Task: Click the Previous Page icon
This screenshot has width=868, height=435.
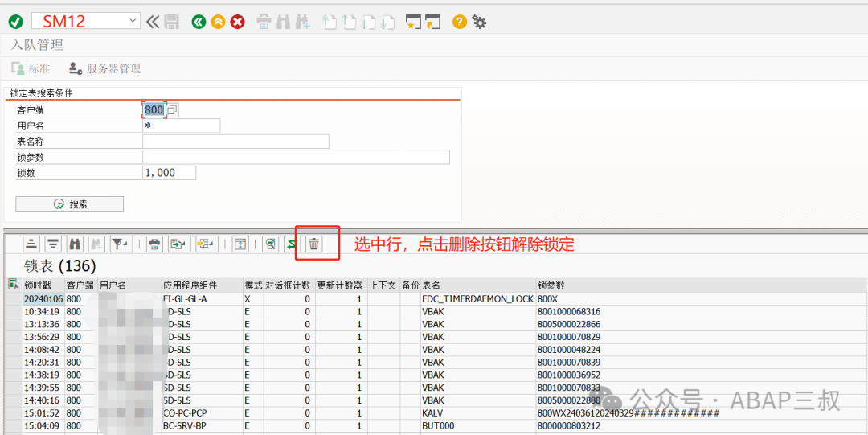Action: (349, 23)
